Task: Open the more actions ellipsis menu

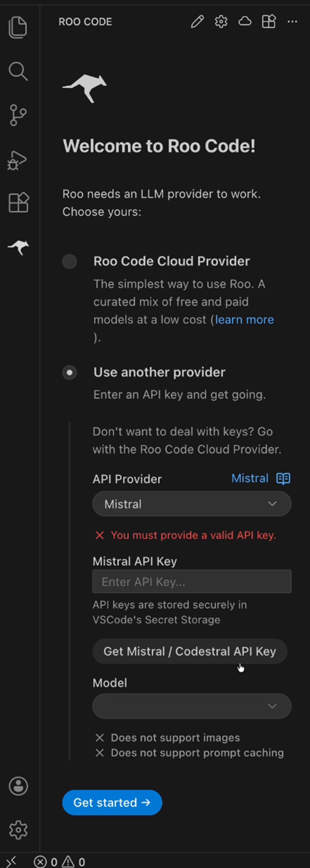Action: click(x=292, y=22)
